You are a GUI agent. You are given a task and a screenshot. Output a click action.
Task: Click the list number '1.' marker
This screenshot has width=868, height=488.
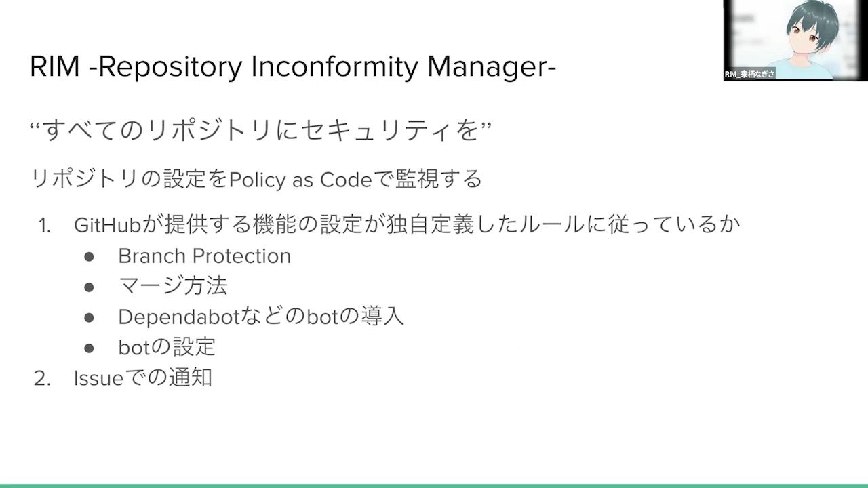coord(45,226)
